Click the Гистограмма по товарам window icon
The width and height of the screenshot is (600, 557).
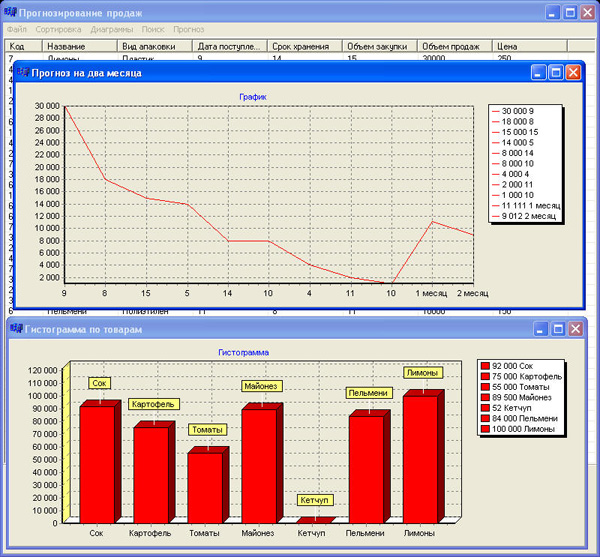click(15, 329)
